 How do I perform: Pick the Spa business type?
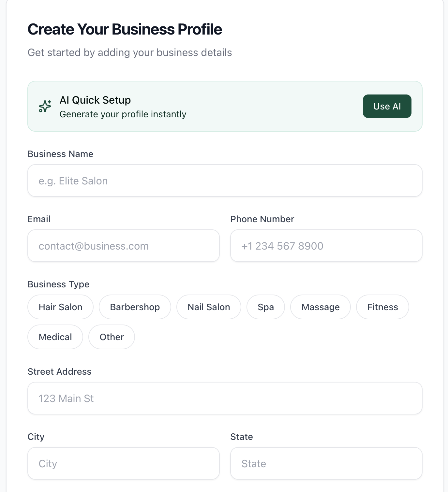[x=265, y=307]
